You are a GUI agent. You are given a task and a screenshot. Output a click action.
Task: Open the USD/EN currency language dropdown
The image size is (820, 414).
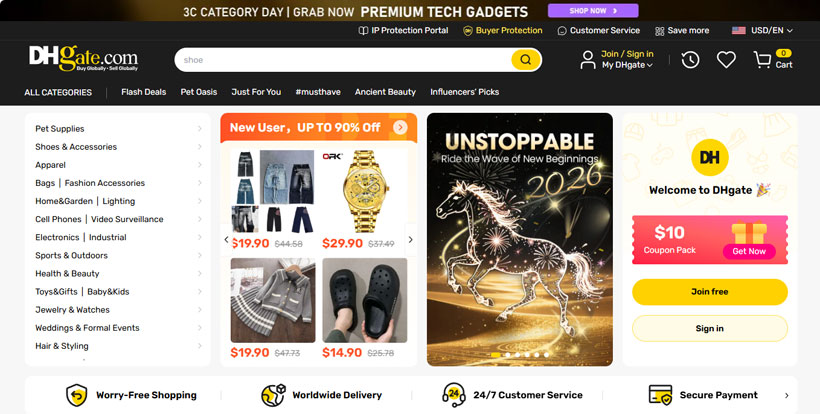(762, 30)
